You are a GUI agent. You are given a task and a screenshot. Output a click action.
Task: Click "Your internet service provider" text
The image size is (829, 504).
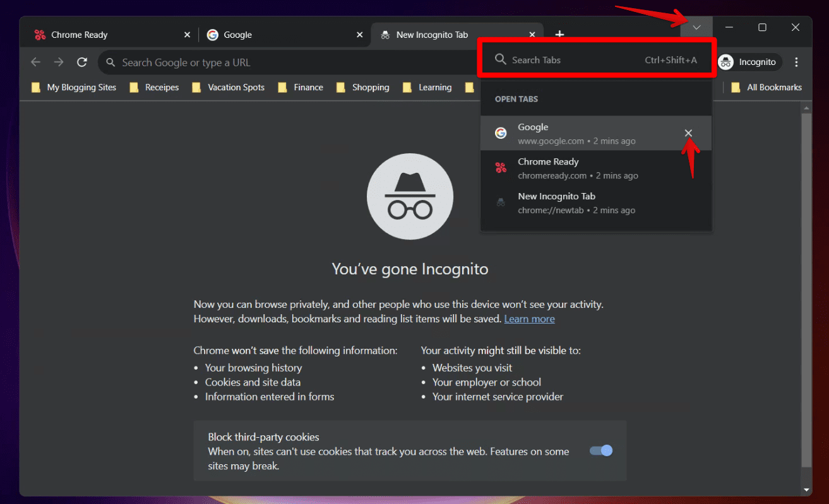tap(498, 397)
